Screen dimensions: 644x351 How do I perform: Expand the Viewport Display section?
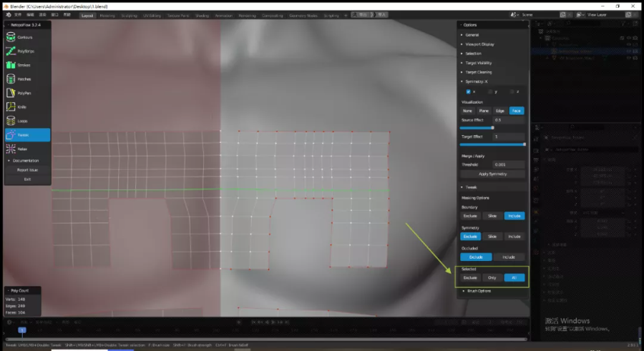[x=479, y=44]
